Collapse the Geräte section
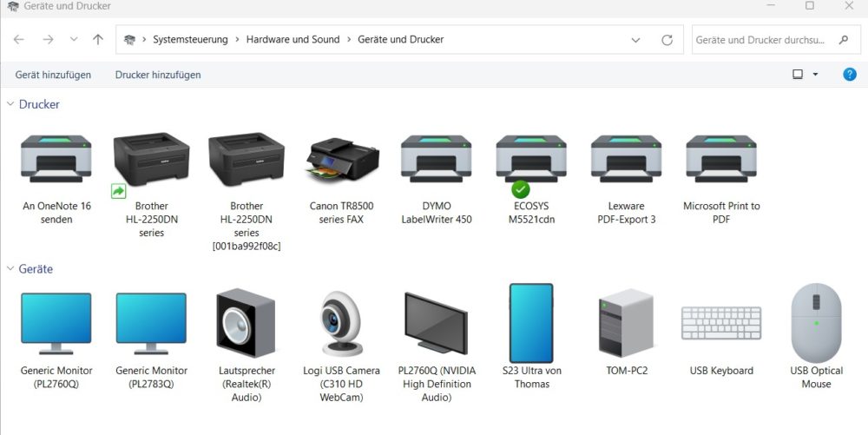The width and height of the screenshot is (868, 435). click(x=10, y=268)
